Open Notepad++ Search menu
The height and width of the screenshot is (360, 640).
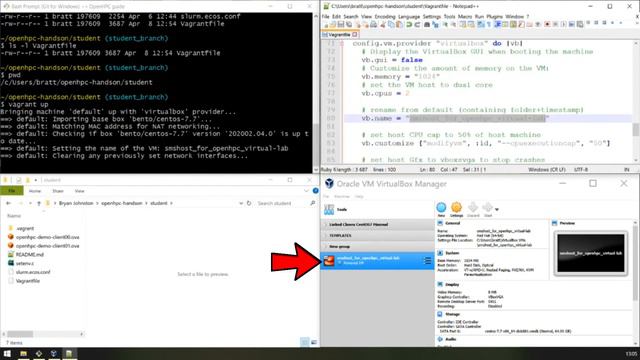click(351, 17)
